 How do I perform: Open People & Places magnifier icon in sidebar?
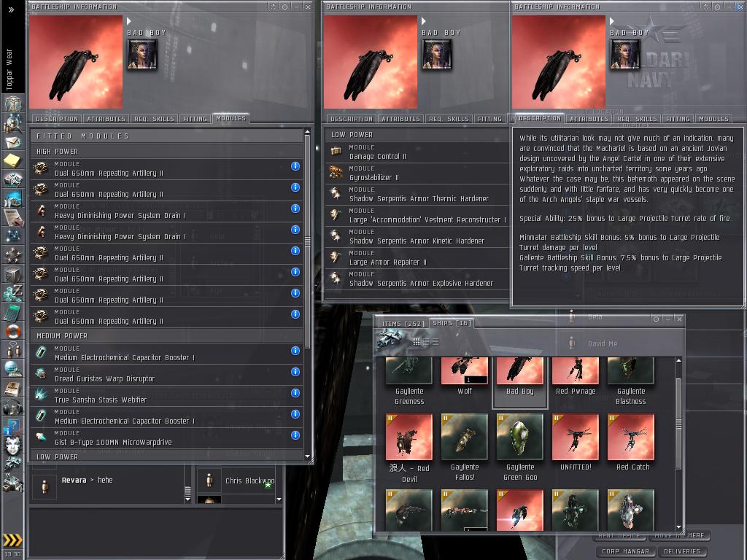[x=13, y=122]
